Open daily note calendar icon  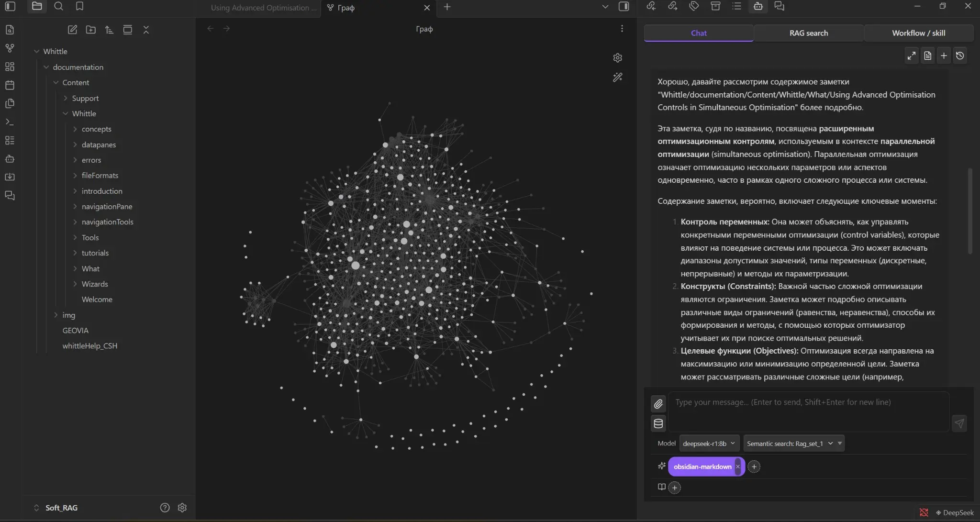tap(10, 85)
